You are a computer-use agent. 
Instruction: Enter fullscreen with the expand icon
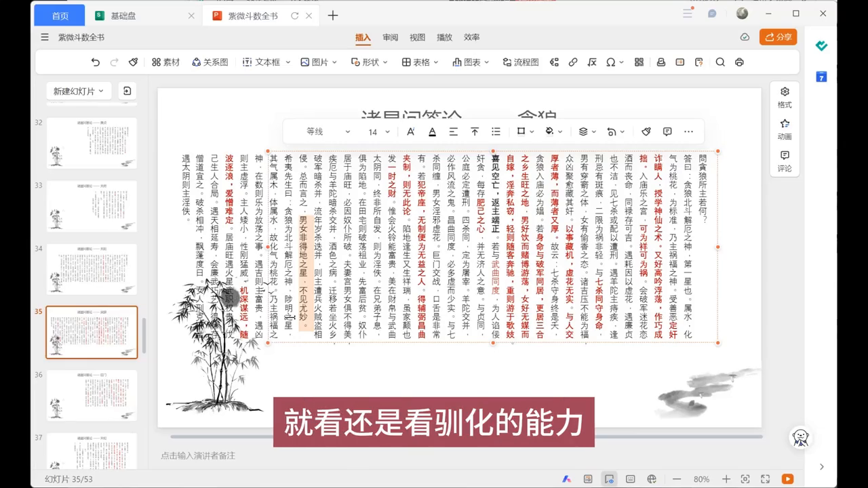tap(764, 479)
